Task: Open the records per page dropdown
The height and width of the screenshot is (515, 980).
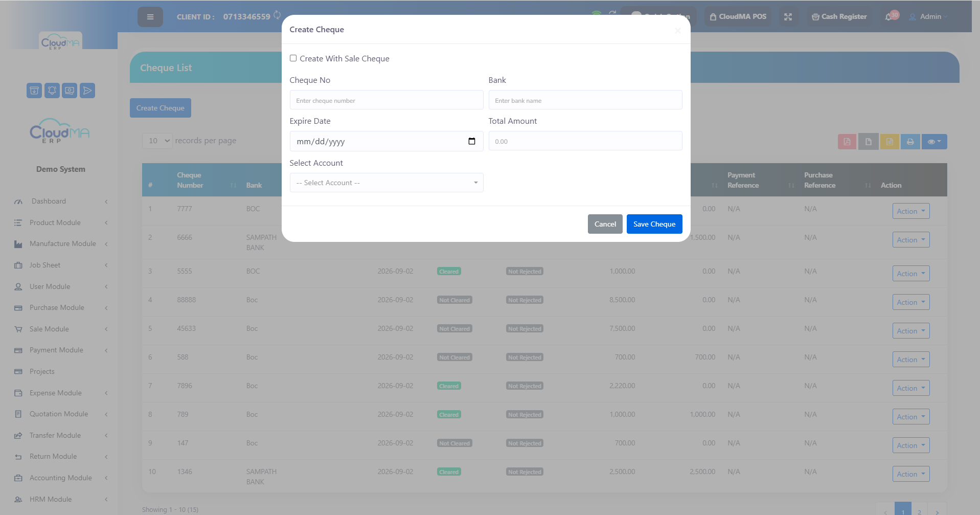Action: coord(157,141)
